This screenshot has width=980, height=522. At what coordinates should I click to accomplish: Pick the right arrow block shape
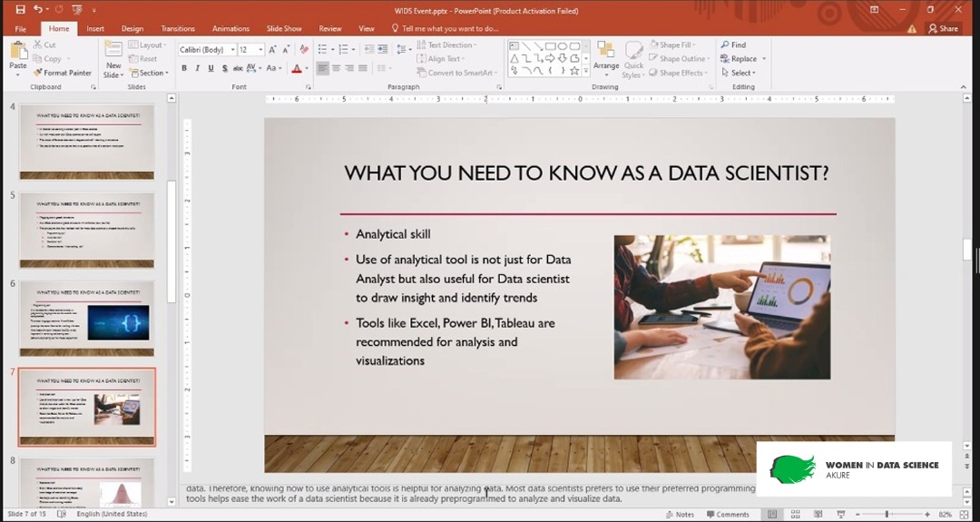(x=550, y=58)
